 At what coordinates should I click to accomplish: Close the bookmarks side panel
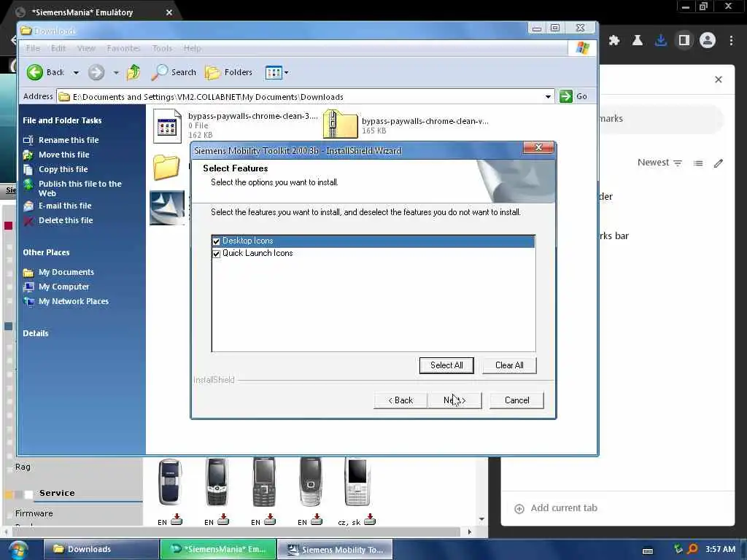[x=719, y=79]
